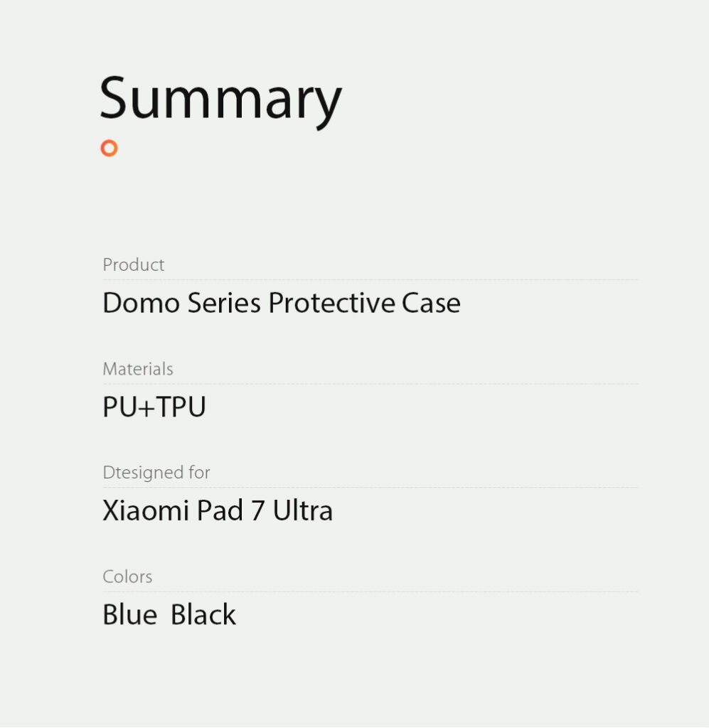Click the dotted divider below Product
The width and height of the screenshot is (709, 728).
pos(370,280)
